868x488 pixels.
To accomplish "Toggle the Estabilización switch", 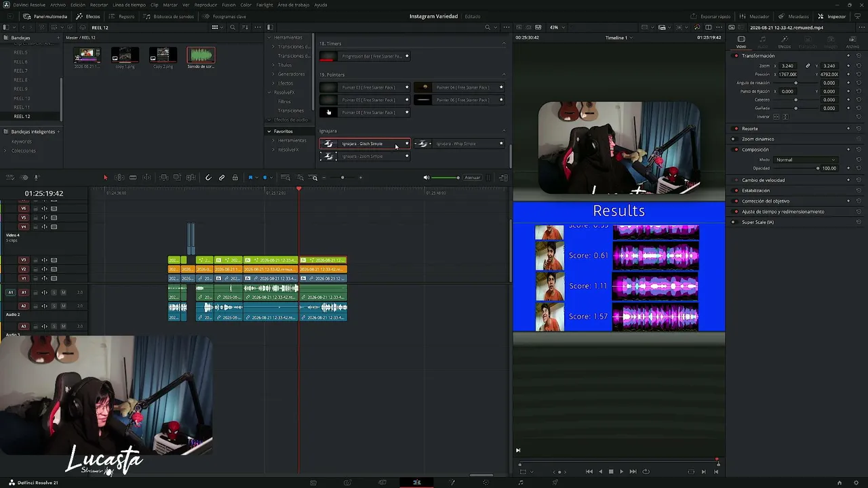I will [x=736, y=190].
